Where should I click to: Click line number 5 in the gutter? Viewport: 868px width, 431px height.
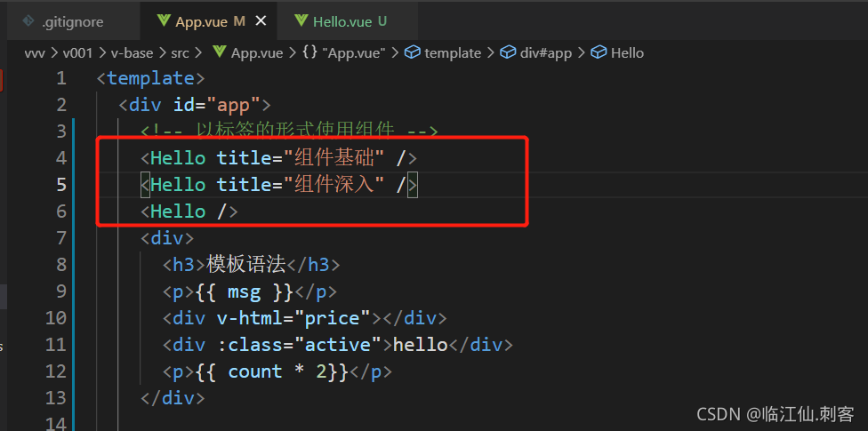point(60,184)
